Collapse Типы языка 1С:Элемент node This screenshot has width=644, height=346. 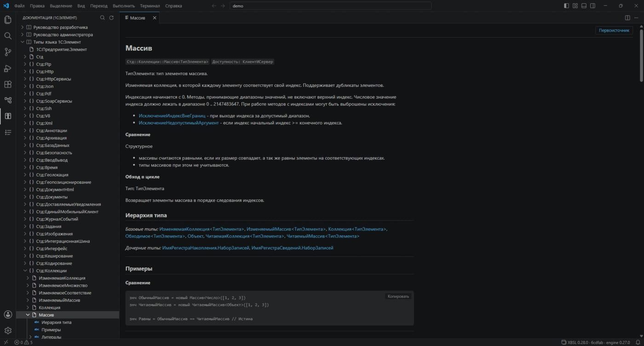pos(23,42)
